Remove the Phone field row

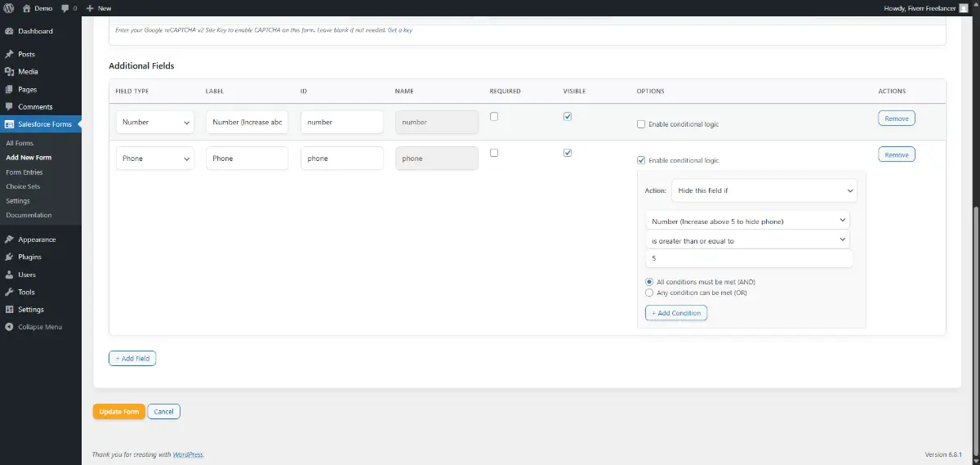click(897, 154)
